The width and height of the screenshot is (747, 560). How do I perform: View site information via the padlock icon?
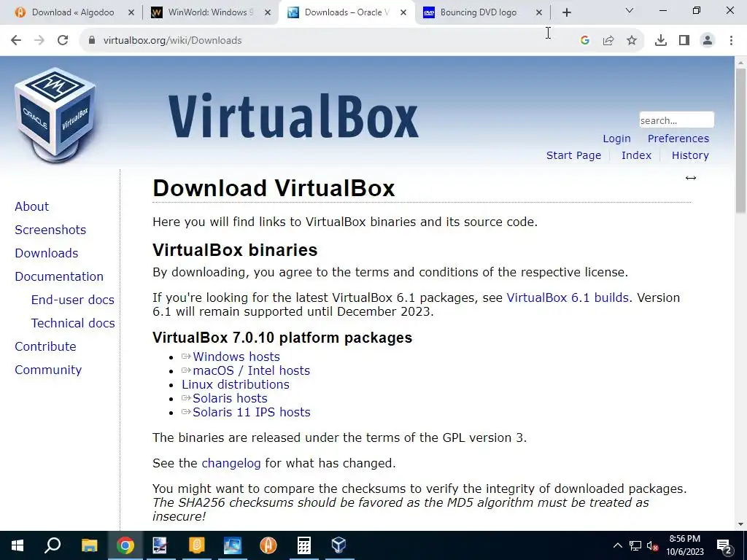click(92, 41)
